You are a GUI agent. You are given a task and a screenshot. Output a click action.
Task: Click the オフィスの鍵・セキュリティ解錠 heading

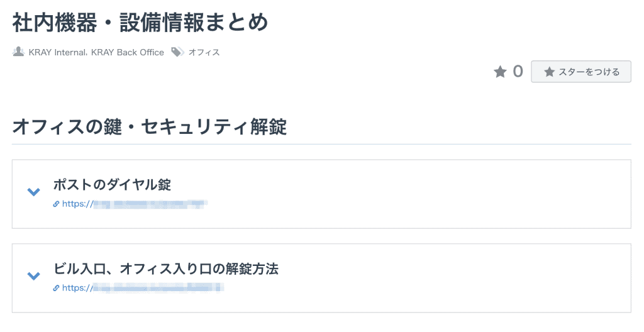coord(150,126)
